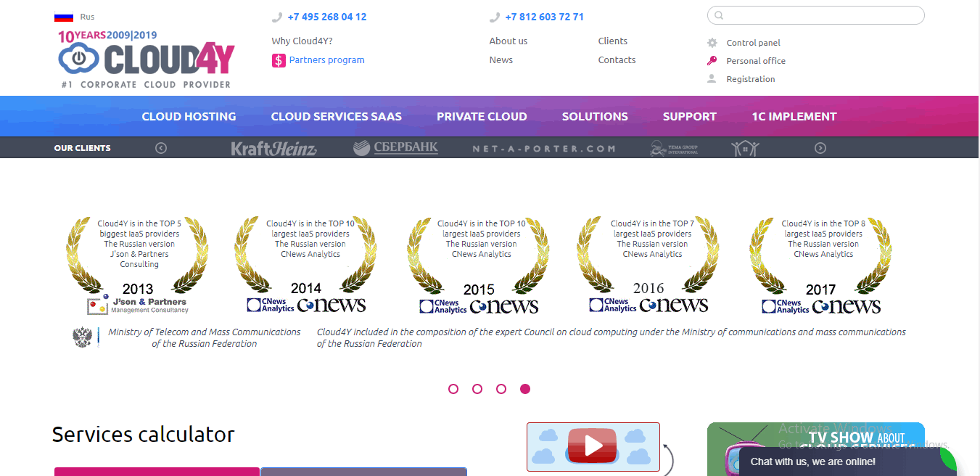This screenshot has width=980, height=476.
Task: Open the Clients link
Action: (613, 41)
